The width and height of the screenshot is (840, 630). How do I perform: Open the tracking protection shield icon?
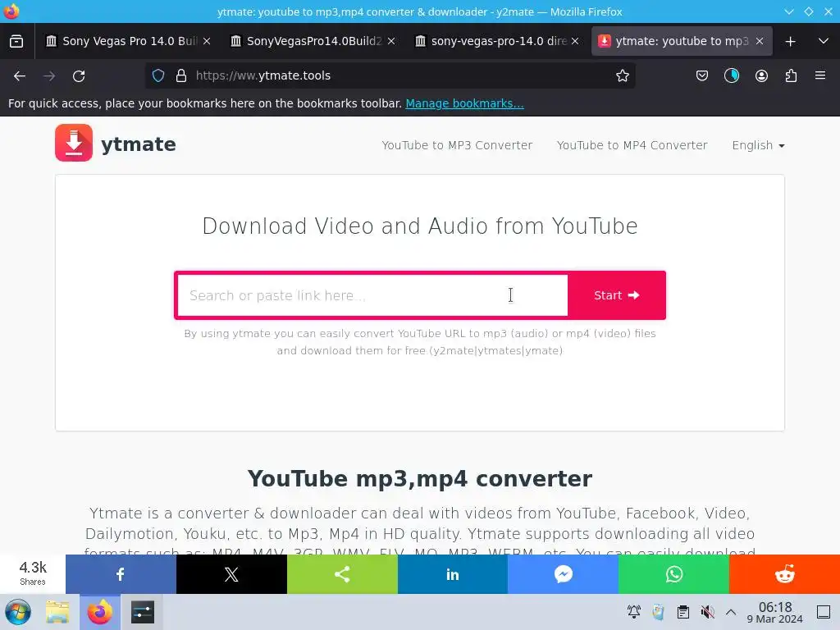click(x=158, y=76)
